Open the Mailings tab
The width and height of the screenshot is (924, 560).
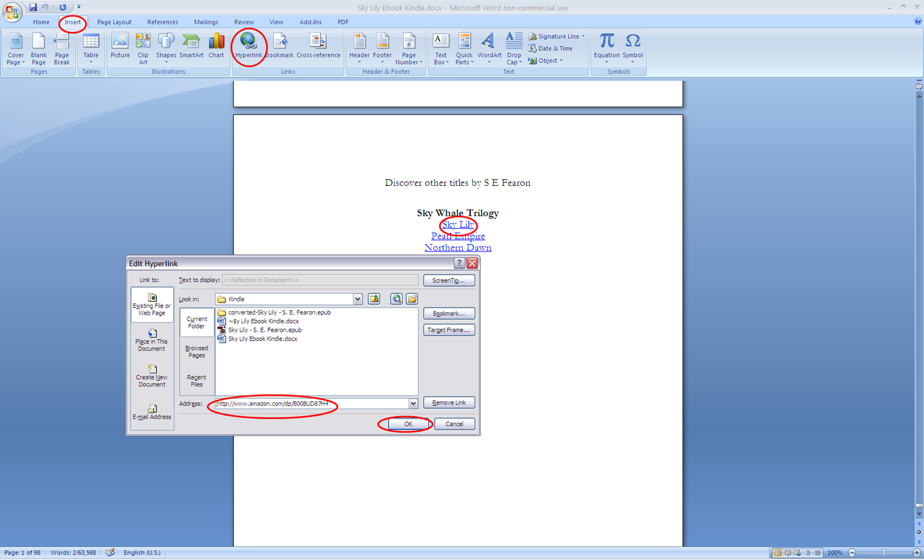[x=206, y=22]
